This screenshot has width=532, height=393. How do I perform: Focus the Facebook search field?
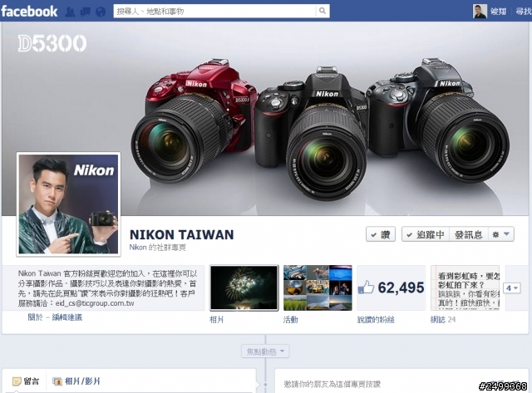pos(214,11)
